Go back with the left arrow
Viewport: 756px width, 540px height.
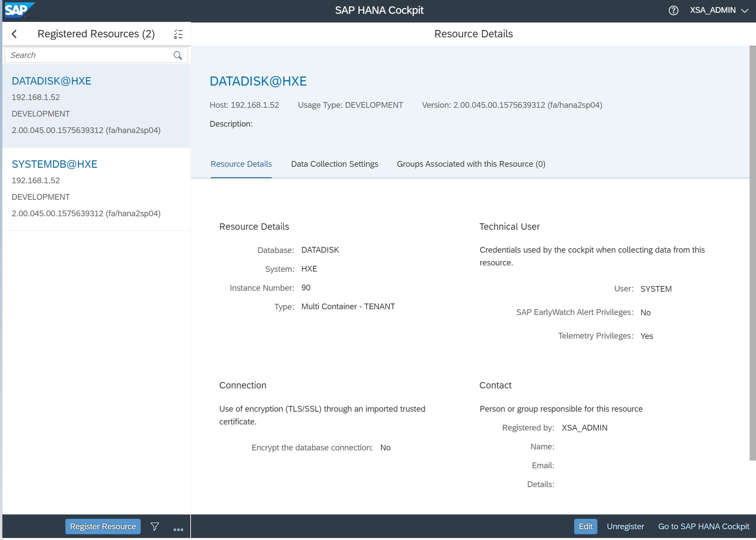14,34
